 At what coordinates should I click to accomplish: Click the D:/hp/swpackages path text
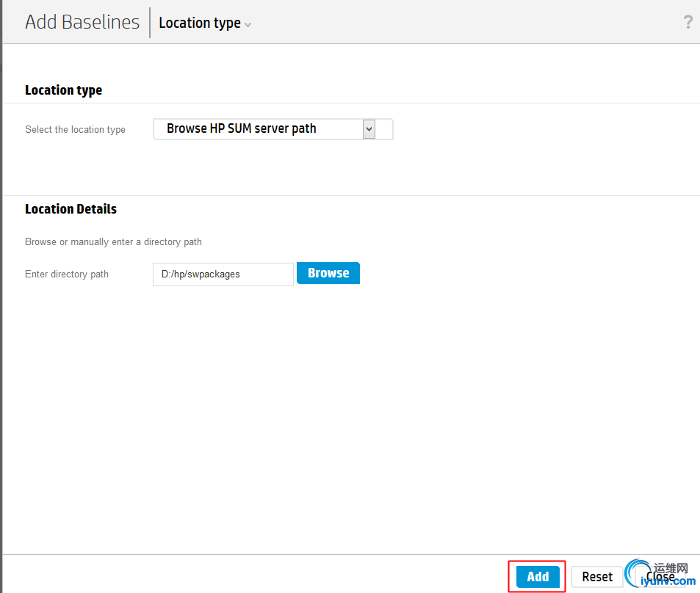201,274
